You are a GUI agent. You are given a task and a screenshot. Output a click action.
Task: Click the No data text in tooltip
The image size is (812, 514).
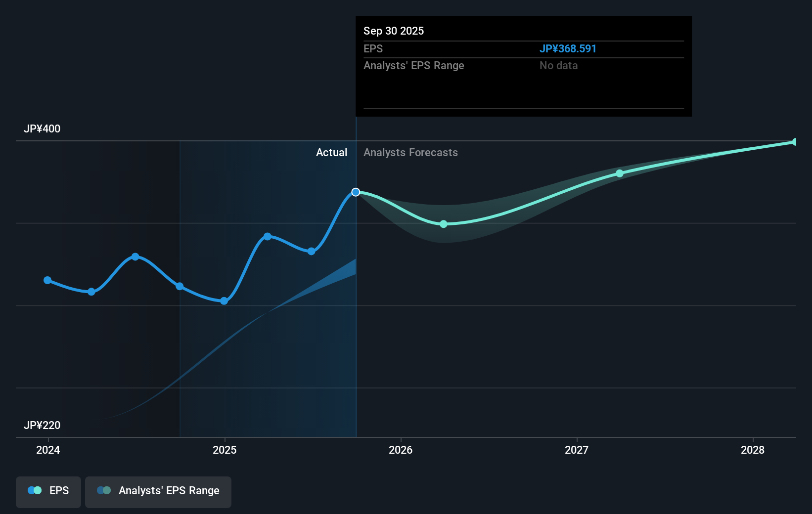pos(558,65)
